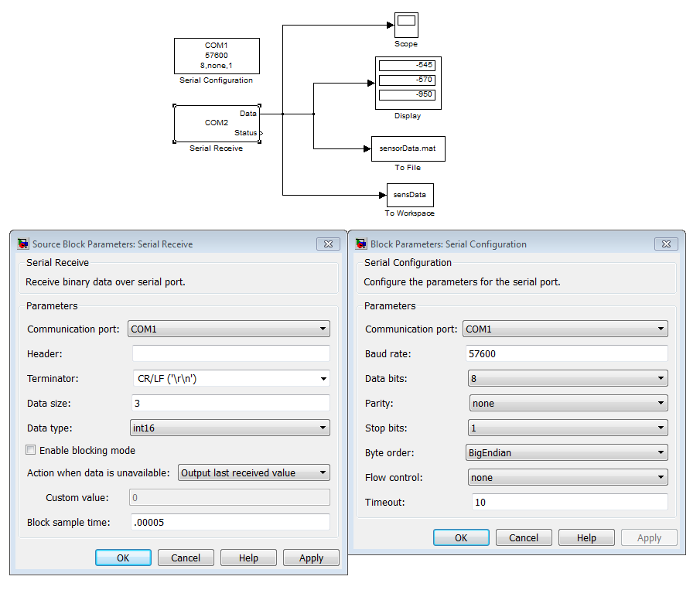The width and height of the screenshot is (700, 590).
Task: Select the sensData To Workspace block
Action: pyautogui.click(x=409, y=195)
